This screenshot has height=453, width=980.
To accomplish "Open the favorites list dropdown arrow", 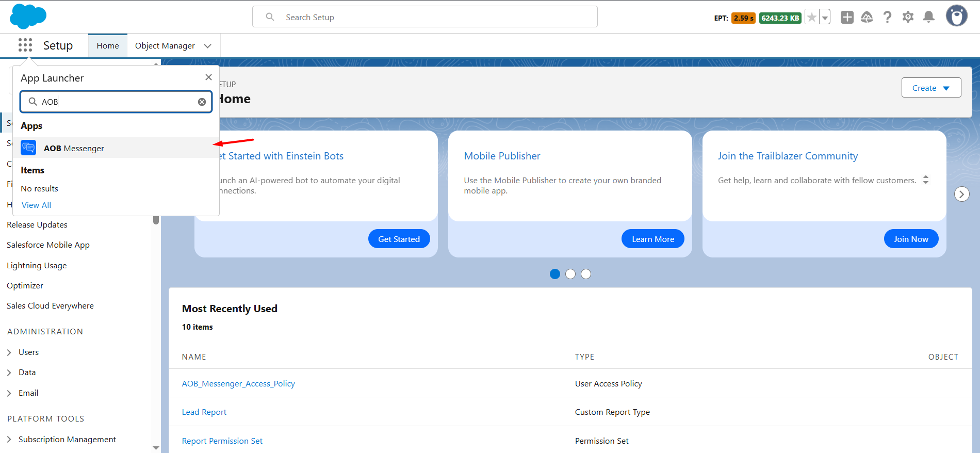I will tap(825, 18).
